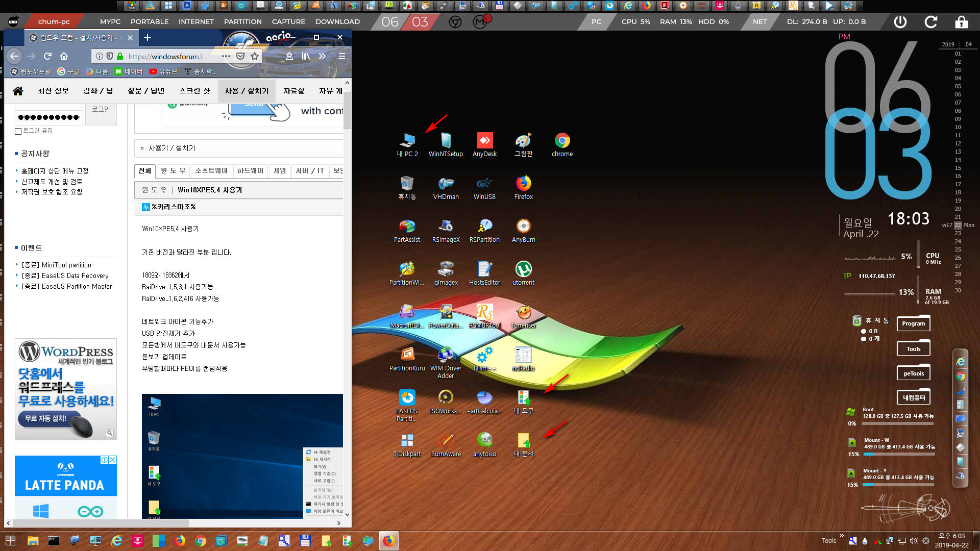Click the 로그인 button
This screenshot has height=551, width=980.
click(101, 110)
